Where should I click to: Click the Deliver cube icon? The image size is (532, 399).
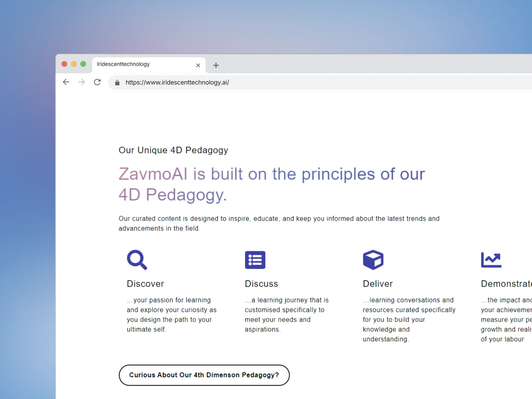pyautogui.click(x=373, y=260)
